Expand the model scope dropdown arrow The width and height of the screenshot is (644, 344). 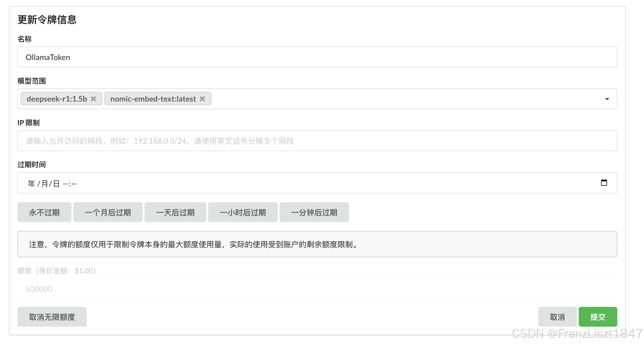point(607,99)
